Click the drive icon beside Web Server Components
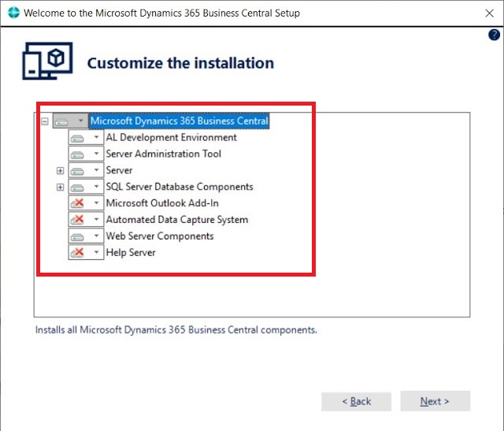 pos(78,236)
